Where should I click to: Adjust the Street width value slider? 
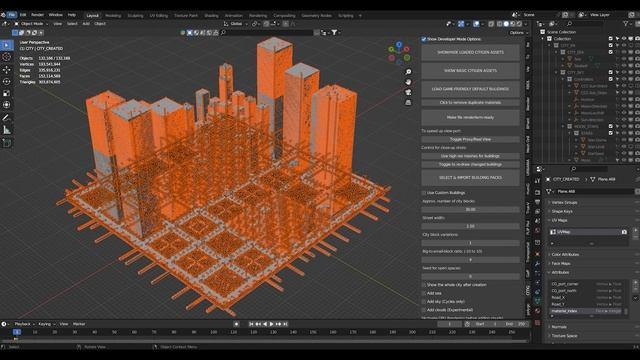(x=470, y=226)
